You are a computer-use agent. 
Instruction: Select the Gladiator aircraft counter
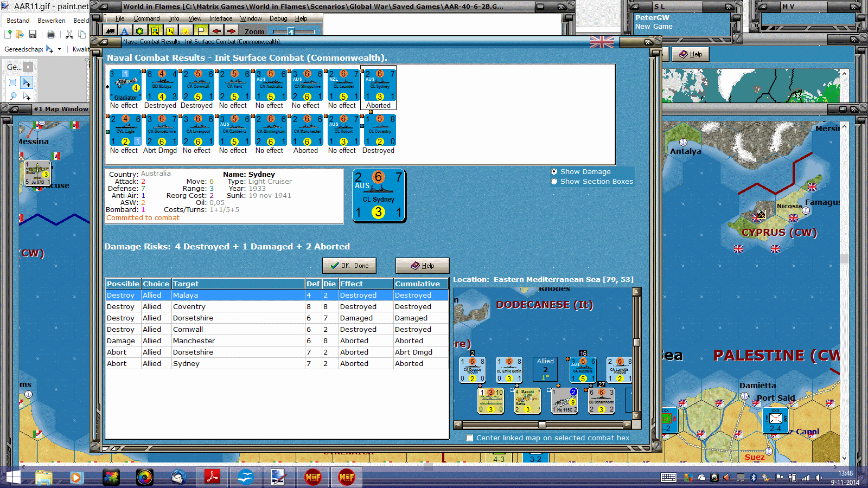pyautogui.click(x=125, y=85)
